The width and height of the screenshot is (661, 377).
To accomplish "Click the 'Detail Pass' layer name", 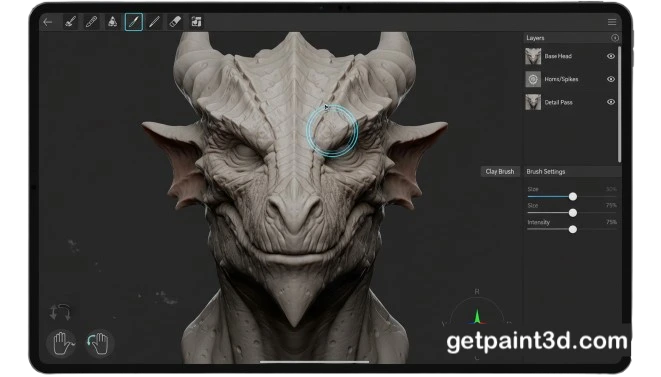I will point(558,102).
